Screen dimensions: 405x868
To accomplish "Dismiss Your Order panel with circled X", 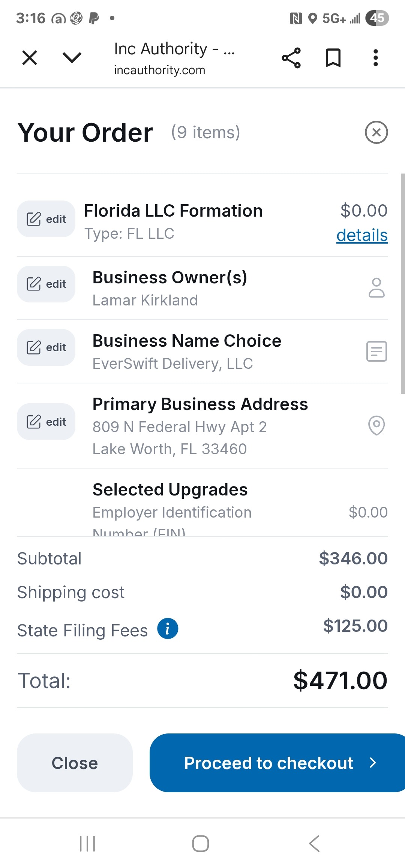I will (376, 132).
